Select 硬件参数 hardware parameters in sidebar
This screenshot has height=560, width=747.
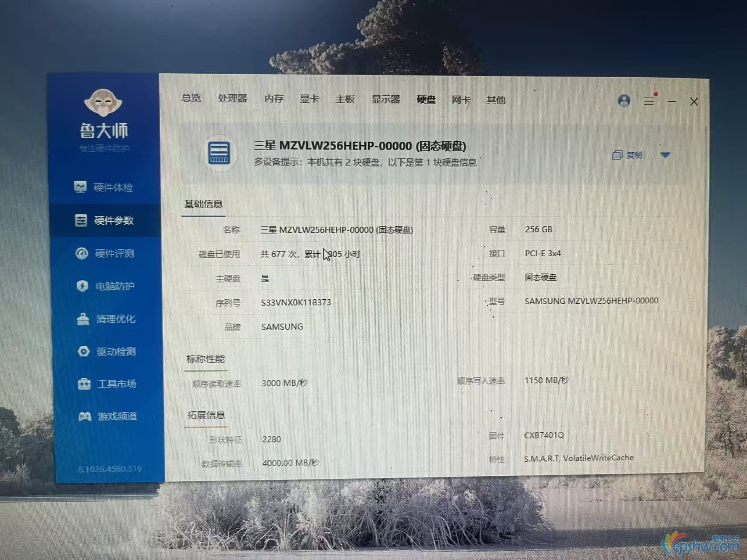pyautogui.click(x=105, y=220)
